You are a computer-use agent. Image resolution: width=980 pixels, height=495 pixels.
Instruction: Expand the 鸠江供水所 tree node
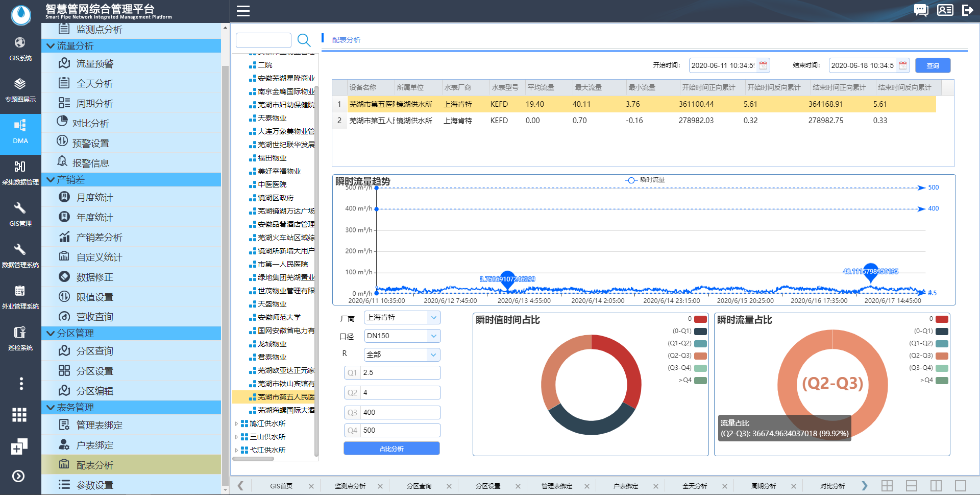click(236, 423)
